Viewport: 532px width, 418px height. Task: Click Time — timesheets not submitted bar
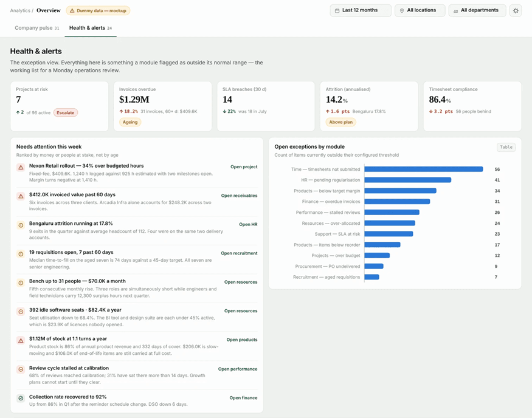[423, 169]
